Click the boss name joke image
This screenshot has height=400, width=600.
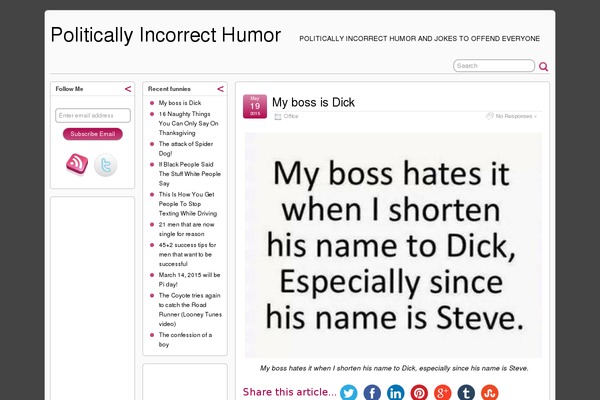[393, 245]
